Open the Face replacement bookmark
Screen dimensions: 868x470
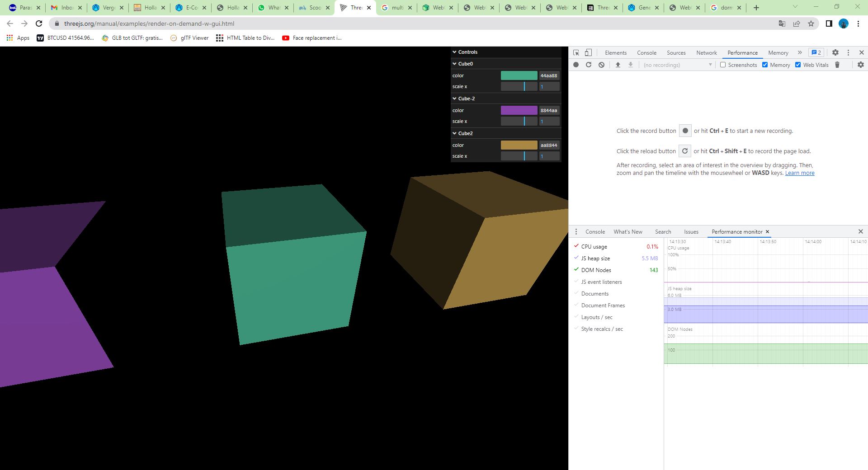coord(312,38)
